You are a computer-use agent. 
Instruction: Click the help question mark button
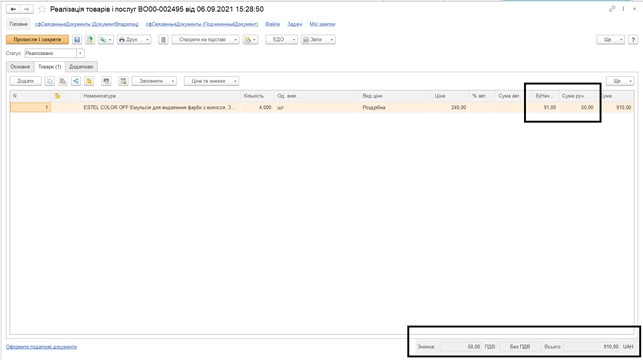(633, 40)
